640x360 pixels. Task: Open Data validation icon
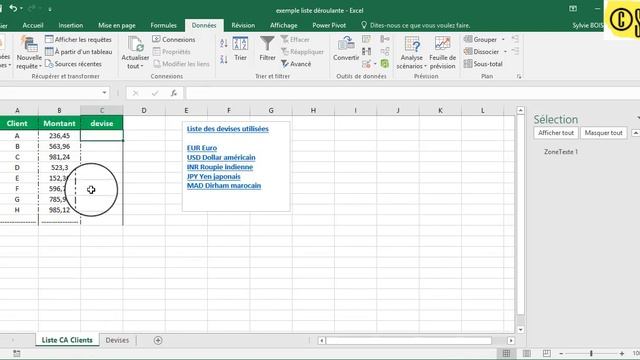click(x=366, y=64)
